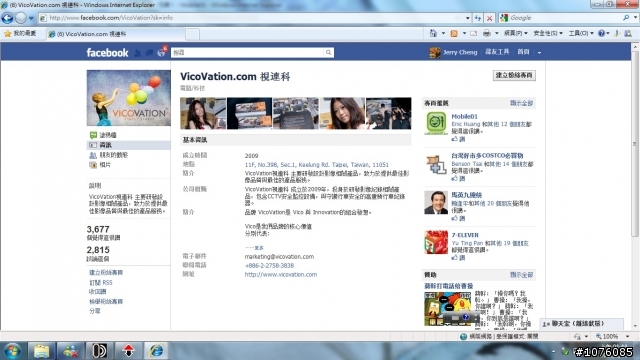Viewport: 640px width, 360px height.
Task: Open the Facebook notifications globe icon
Action: (x=161, y=53)
